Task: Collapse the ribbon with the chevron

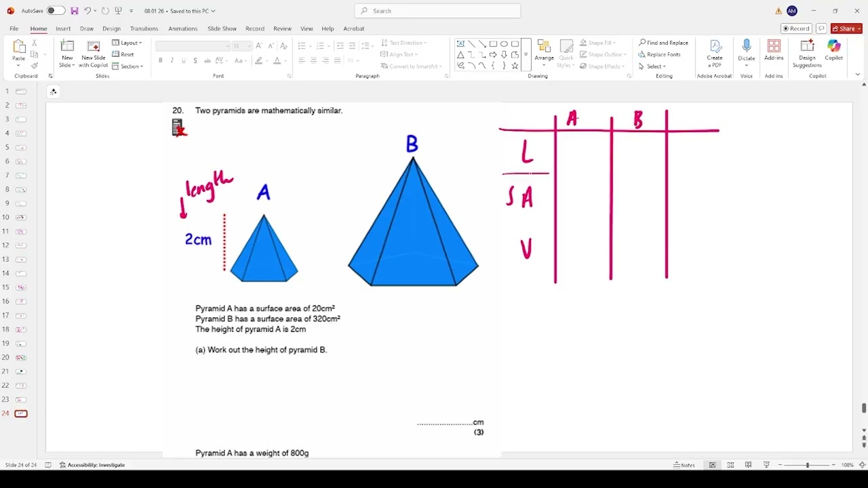Action: point(857,75)
